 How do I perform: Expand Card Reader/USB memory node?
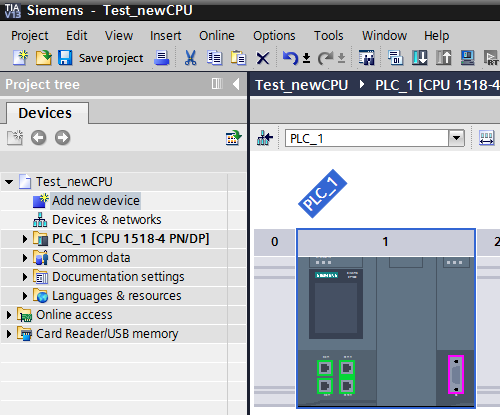coord(9,334)
